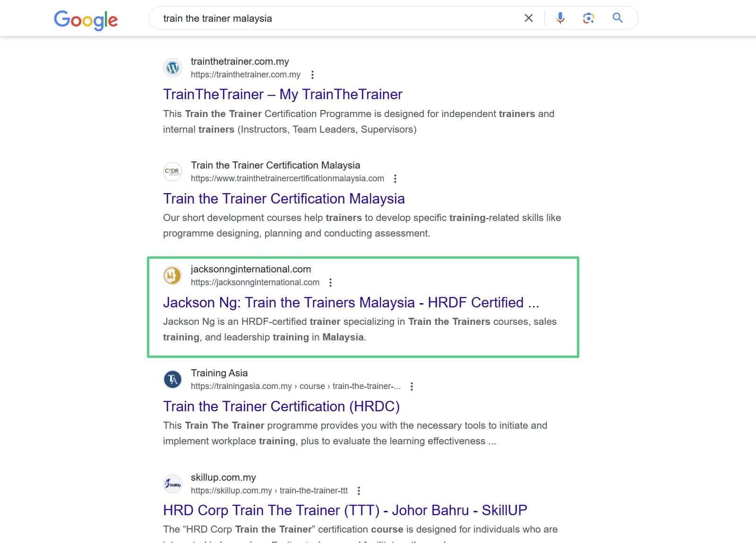Click the CDR favicon of Certification Malaysia result
The height and width of the screenshot is (543, 756).
(x=172, y=172)
